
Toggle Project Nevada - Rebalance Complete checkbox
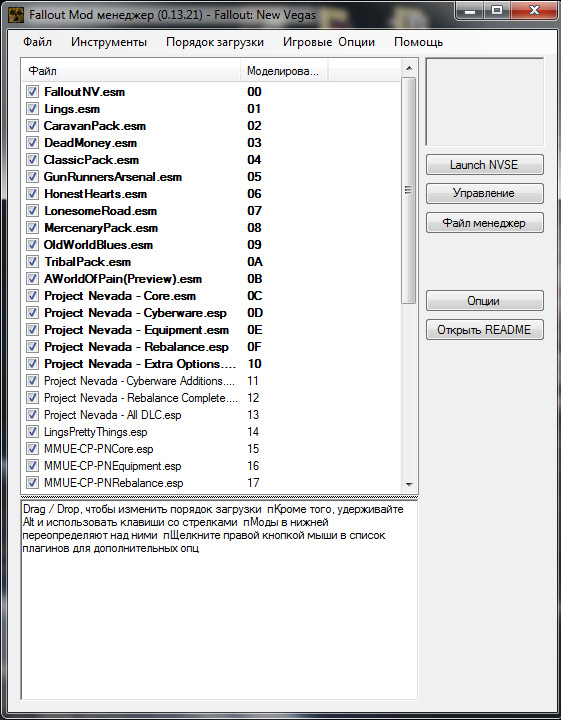32,398
